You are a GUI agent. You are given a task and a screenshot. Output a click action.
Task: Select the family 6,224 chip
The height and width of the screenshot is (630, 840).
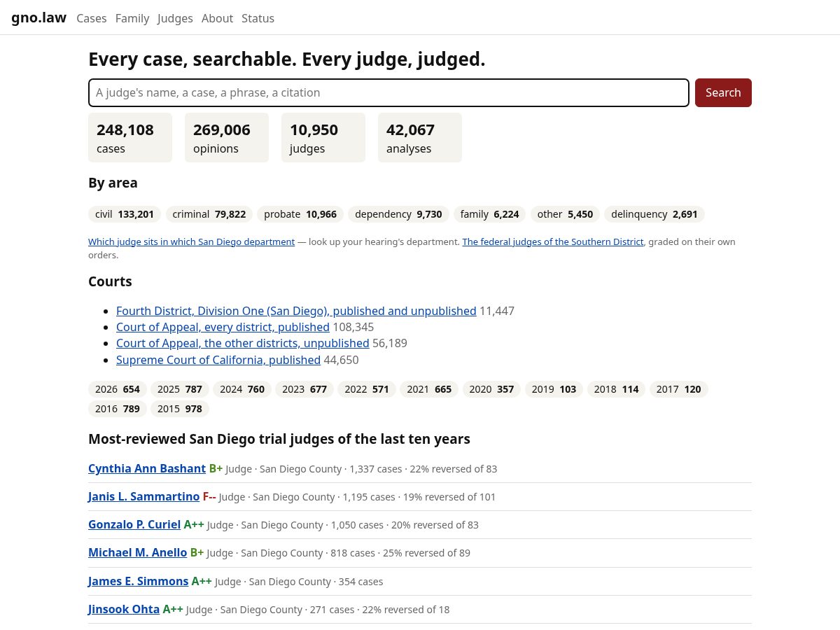[x=489, y=214]
